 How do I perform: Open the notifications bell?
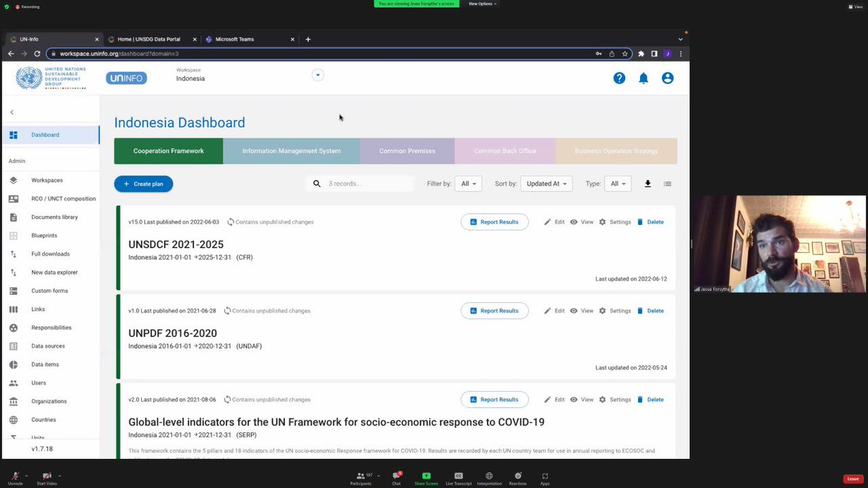click(643, 78)
